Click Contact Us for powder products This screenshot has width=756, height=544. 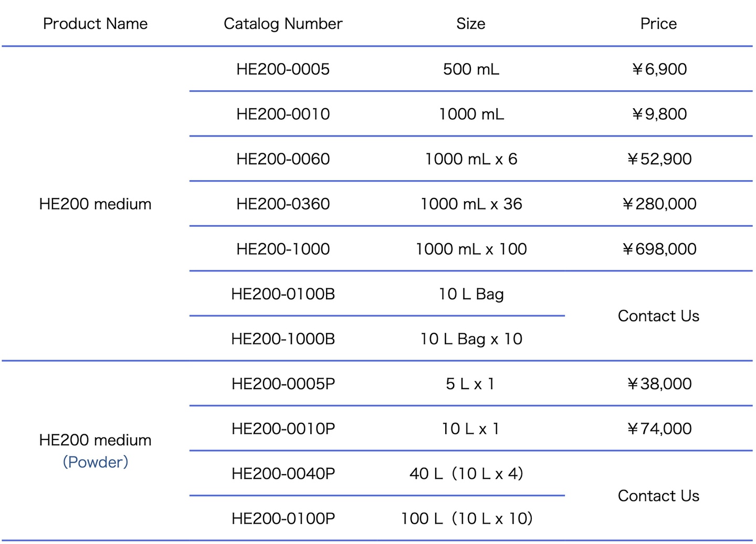click(658, 496)
